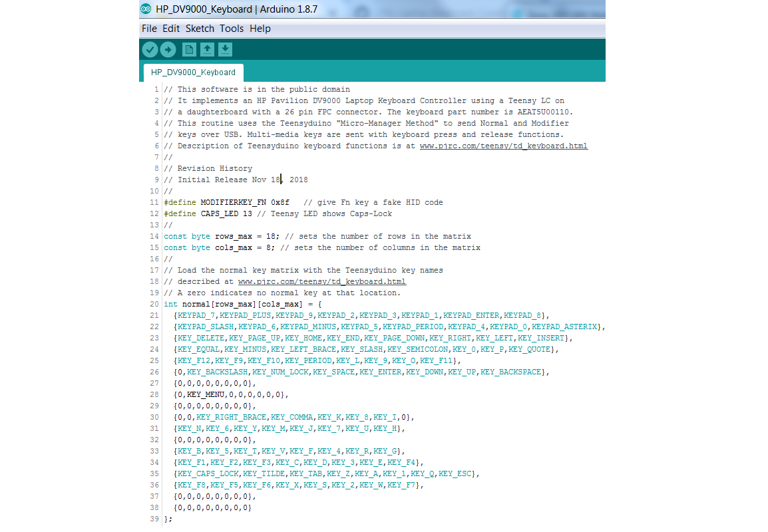Click CAPS_LED on line 12

pos(220,213)
